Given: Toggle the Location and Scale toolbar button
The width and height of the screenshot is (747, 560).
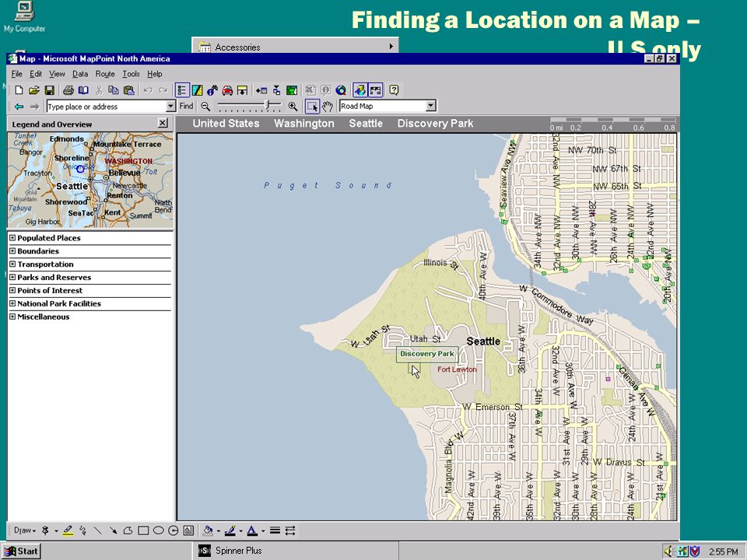Looking at the screenshot, I should pos(375,90).
